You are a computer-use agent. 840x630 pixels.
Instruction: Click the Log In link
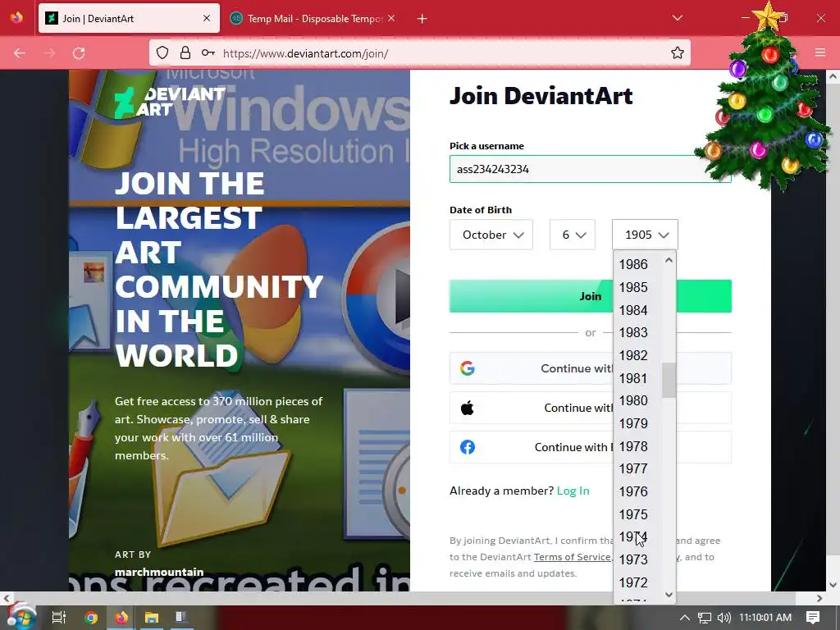click(573, 491)
